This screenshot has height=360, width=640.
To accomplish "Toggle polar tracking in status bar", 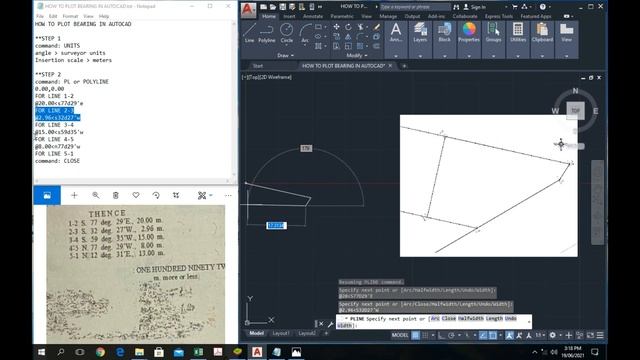I will (x=451, y=335).
